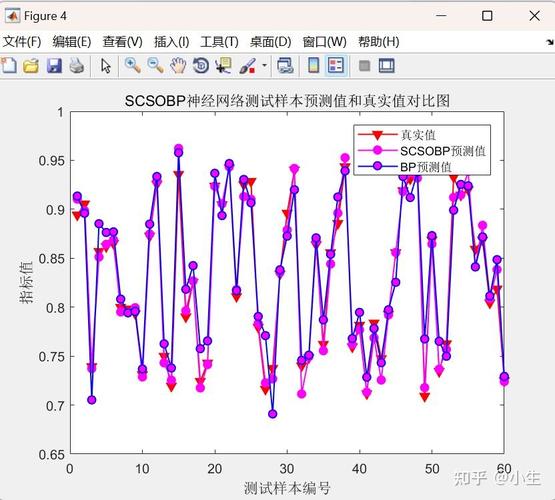Open the 查看(V) menu
The image size is (555, 500).
click(122, 42)
